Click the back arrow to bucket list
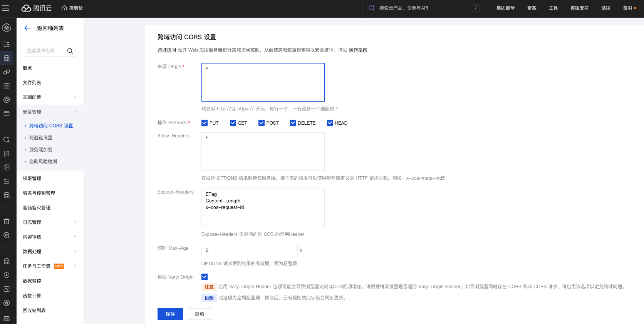 [x=27, y=28]
